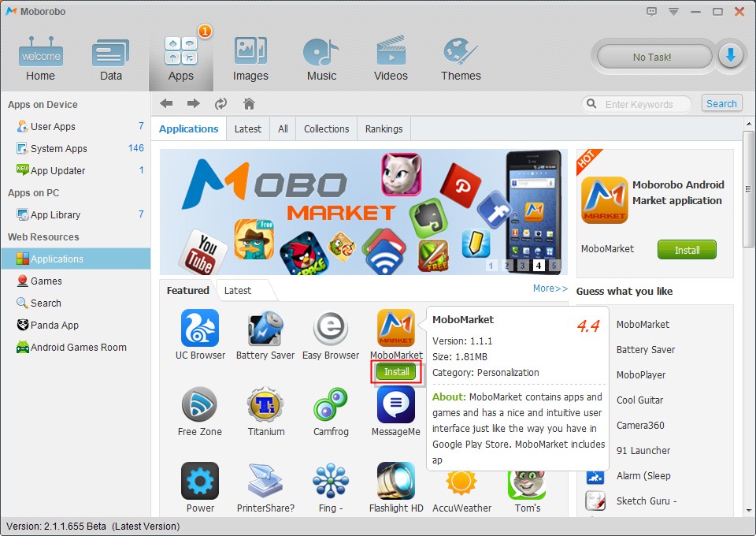Select the MessageMe app icon
The height and width of the screenshot is (536, 756).
tap(396, 404)
